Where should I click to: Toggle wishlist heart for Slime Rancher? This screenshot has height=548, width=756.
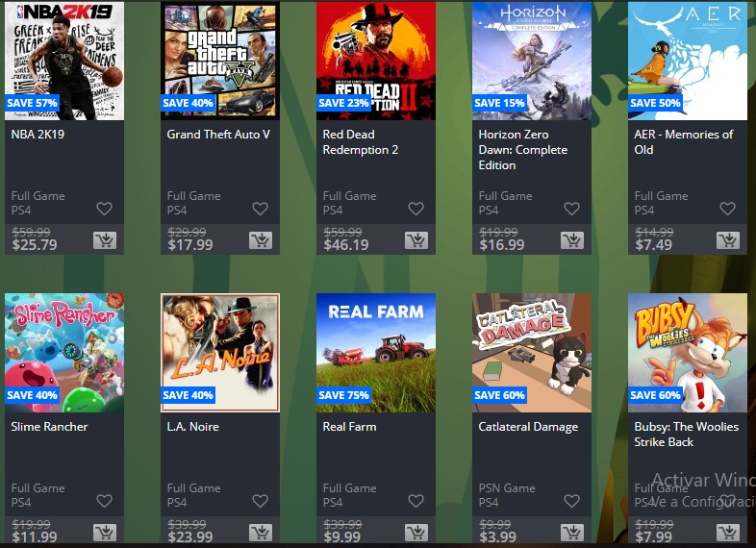click(104, 501)
